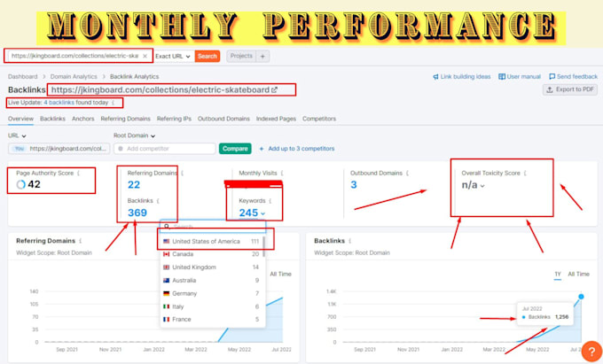
Task: Open the User manual link
Action: pos(520,76)
